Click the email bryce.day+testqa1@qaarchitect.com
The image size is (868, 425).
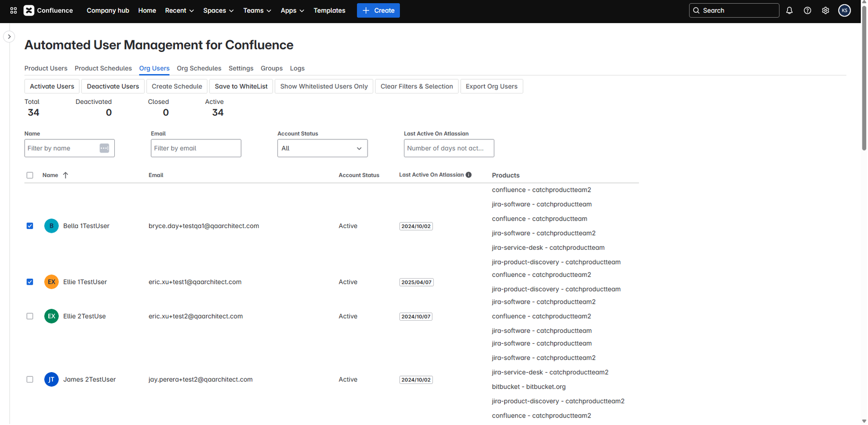[x=204, y=226]
